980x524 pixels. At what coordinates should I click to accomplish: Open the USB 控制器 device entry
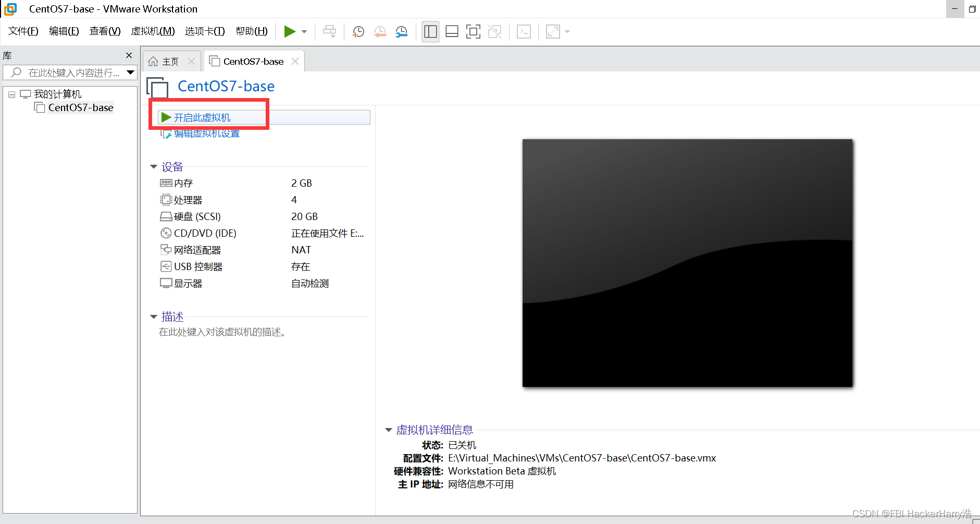coord(199,266)
